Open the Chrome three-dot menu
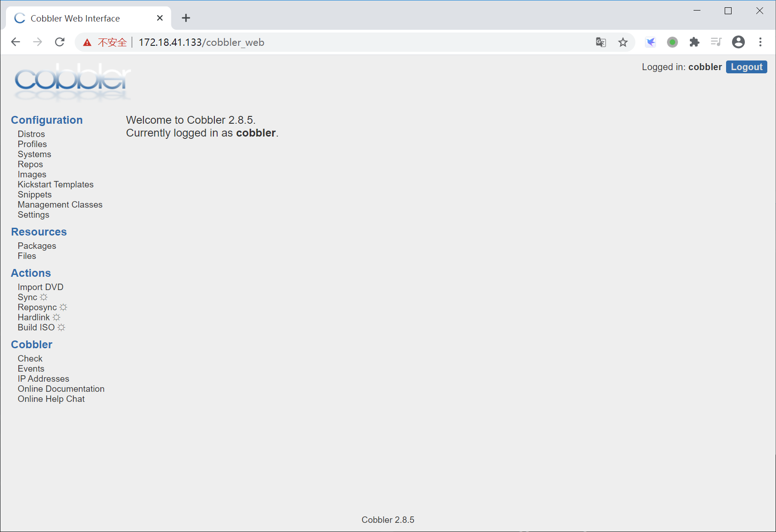Image resolution: width=776 pixels, height=532 pixels. point(760,42)
